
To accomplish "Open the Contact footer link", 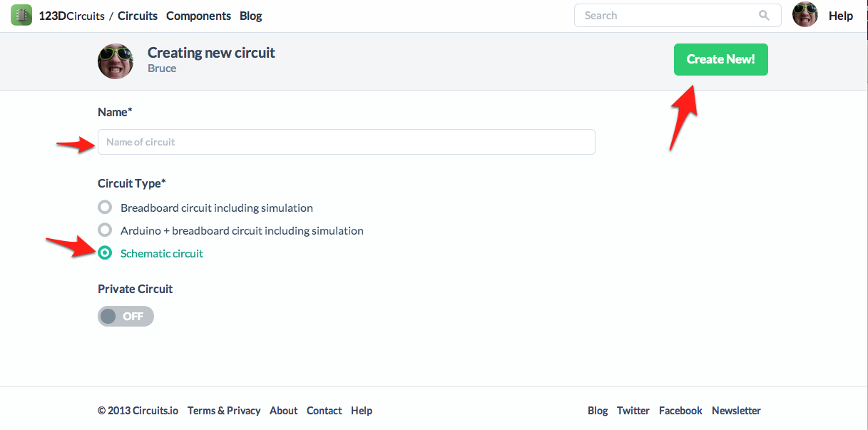I will coord(324,411).
